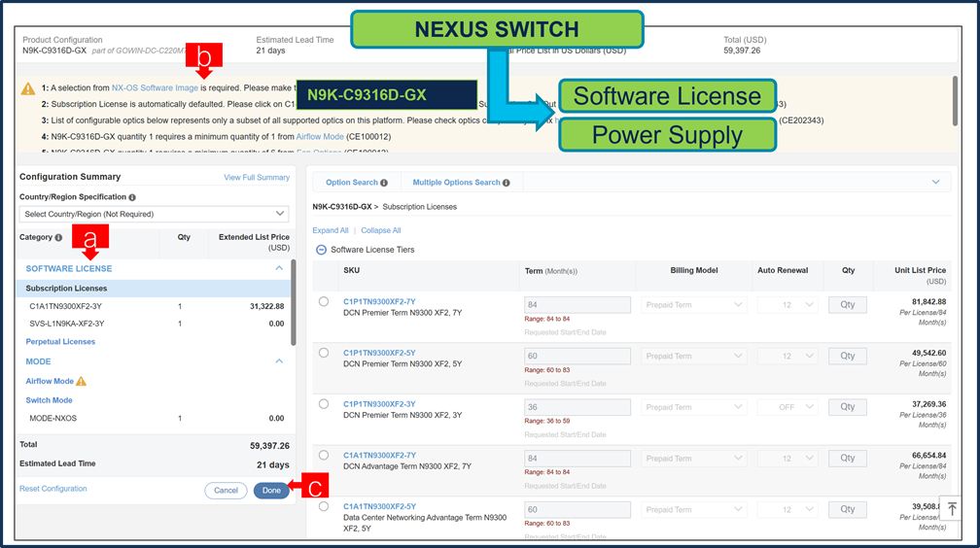This screenshot has height=548, width=980.
Task: Select the C1P1TN9300XF2-5Y radio button
Action: pos(324,353)
